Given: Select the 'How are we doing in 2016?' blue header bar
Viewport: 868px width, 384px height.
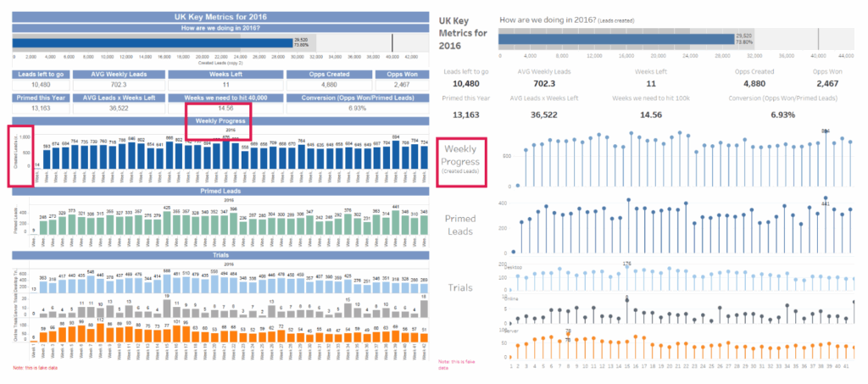Looking at the screenshot, I should point(220,29).
